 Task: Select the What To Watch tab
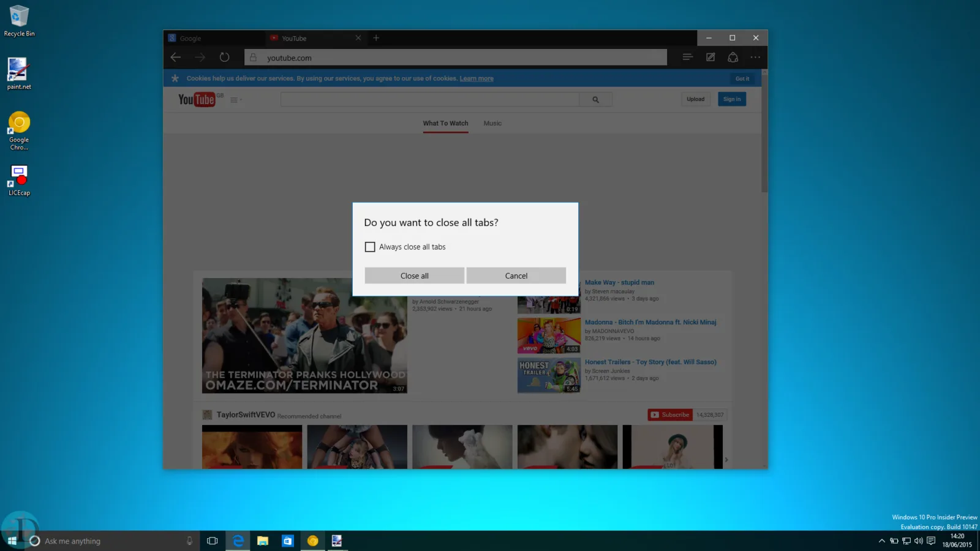coord(446,123)
